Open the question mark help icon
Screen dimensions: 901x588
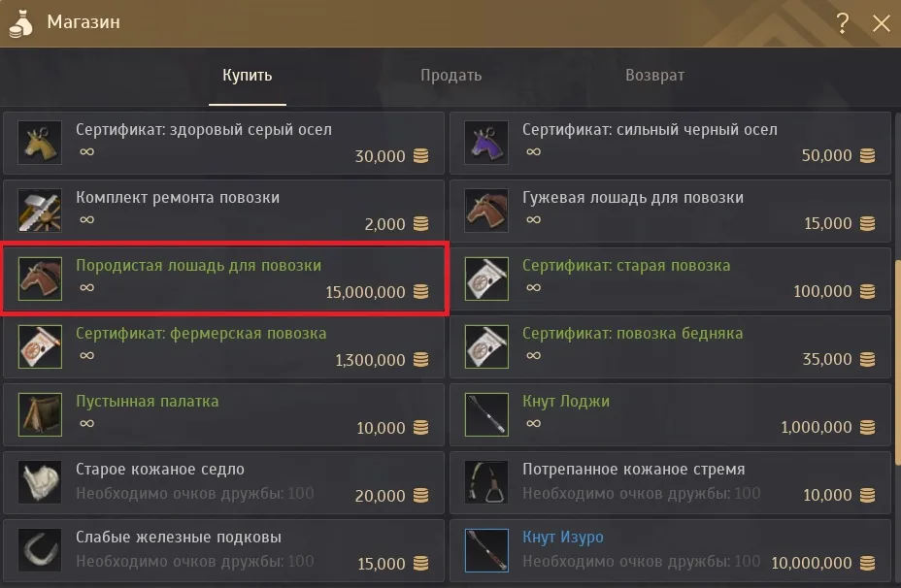tap(843, 23)
